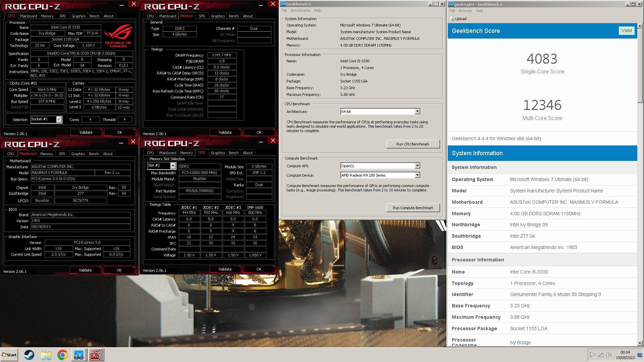Open Action Center flag in system tray
This screenshot has height=362, width=644.
click(x=592, y=355)
